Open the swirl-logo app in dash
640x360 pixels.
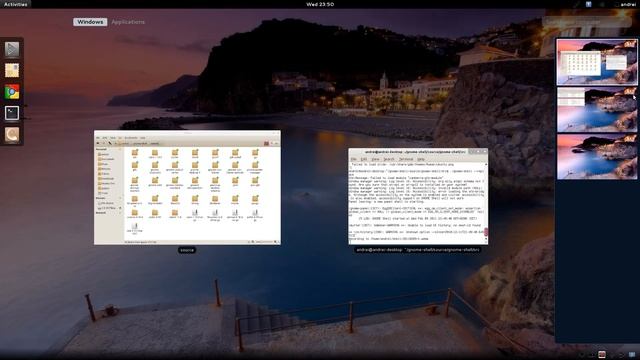pos(12,134)
